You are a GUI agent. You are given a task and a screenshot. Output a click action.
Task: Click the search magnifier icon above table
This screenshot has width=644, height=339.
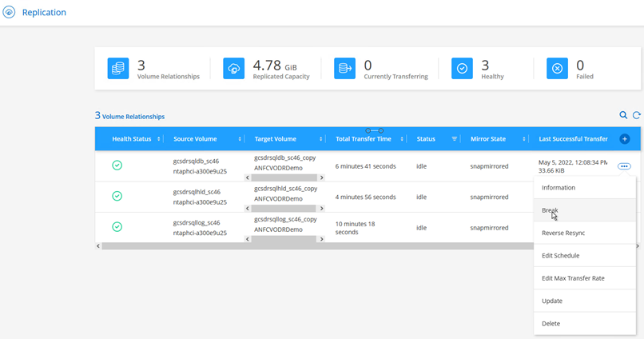tap(623, 116)
